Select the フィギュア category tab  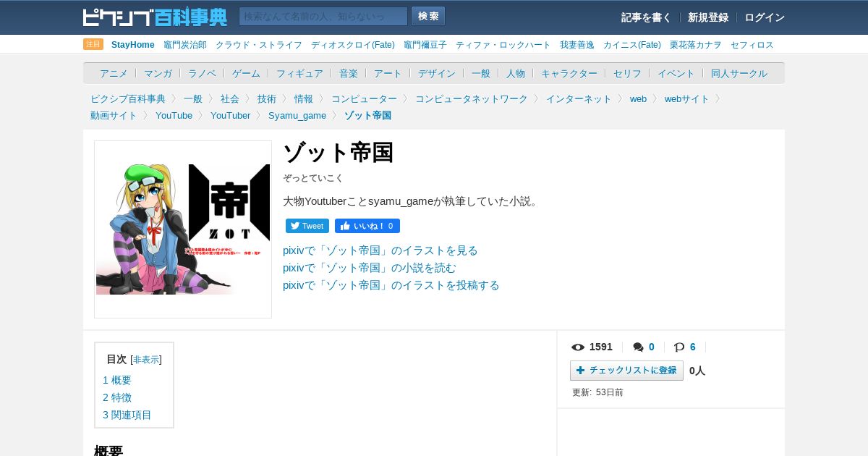point(299,73)
